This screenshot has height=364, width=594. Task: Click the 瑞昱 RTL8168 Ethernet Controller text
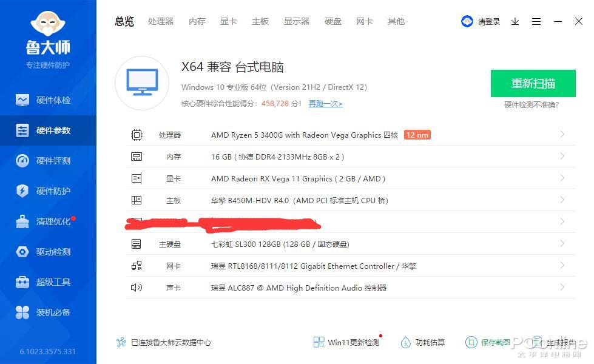pyautogui.click(x=314, y=266)
